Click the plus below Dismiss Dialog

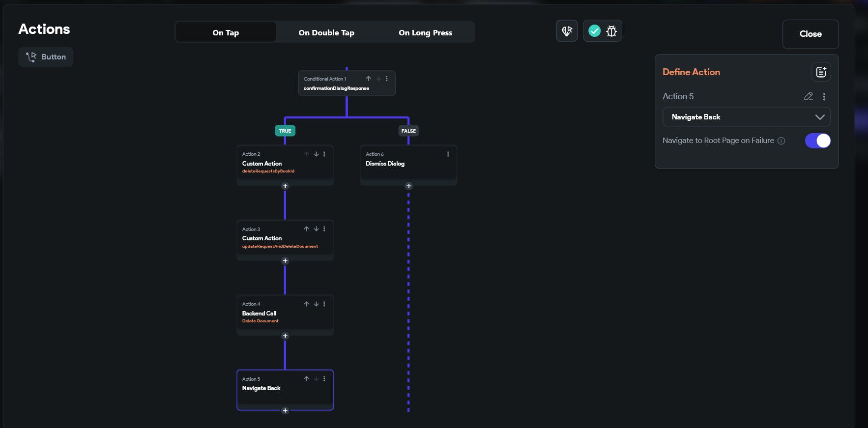(408, 186)
